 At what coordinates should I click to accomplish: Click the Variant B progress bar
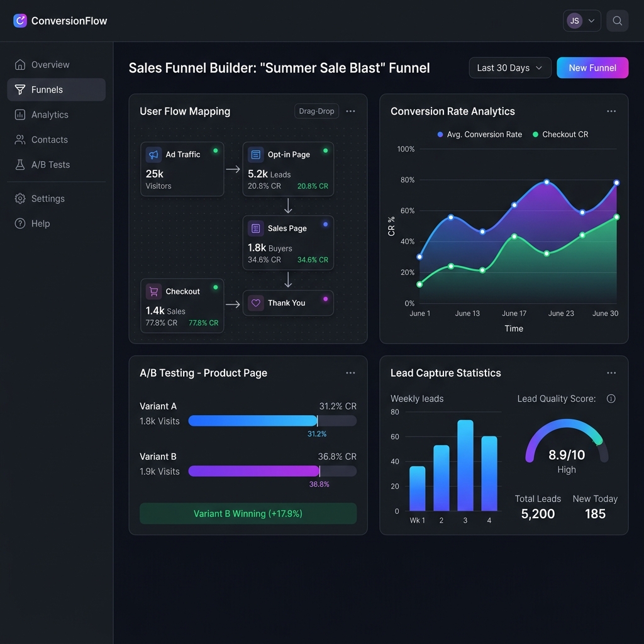coord(272,471)
